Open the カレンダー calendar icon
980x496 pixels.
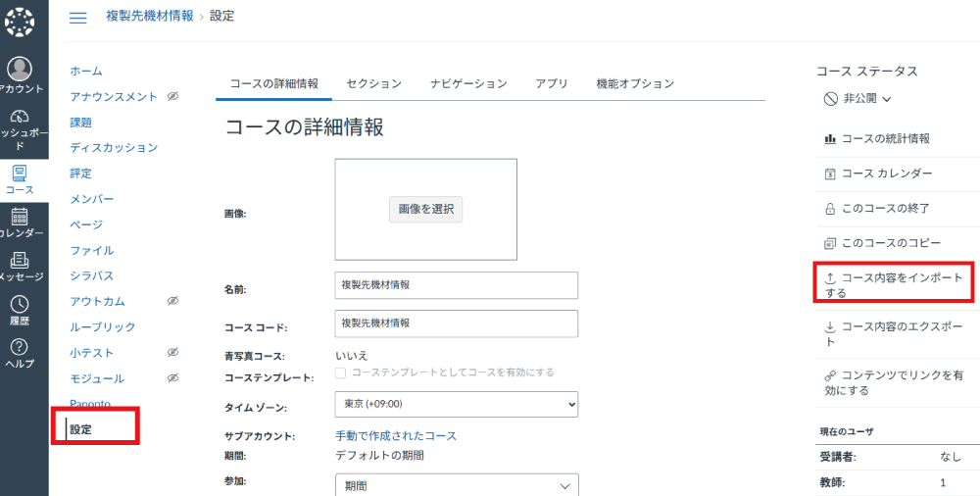[20, 217]
